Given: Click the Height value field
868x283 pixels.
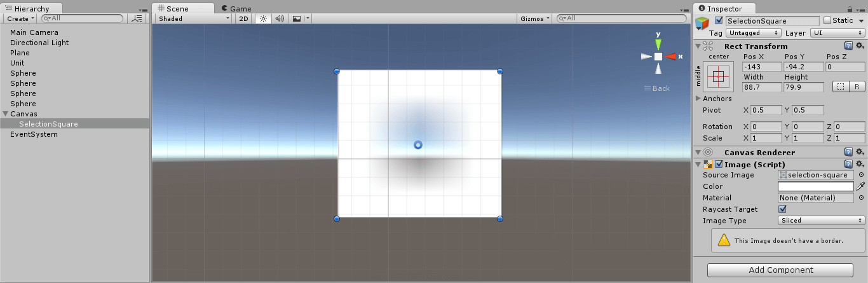Looking at the screenshot, I should [804, 86].
